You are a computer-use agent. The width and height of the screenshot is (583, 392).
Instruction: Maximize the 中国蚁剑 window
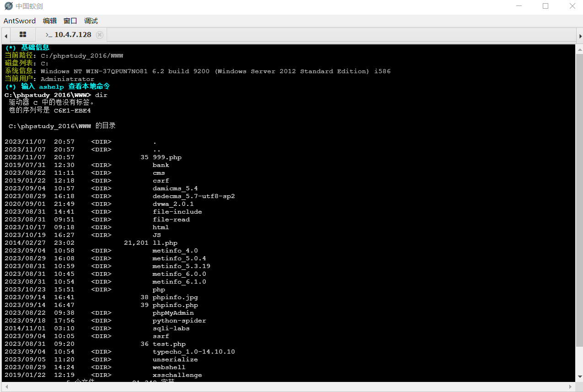[546, 6]
